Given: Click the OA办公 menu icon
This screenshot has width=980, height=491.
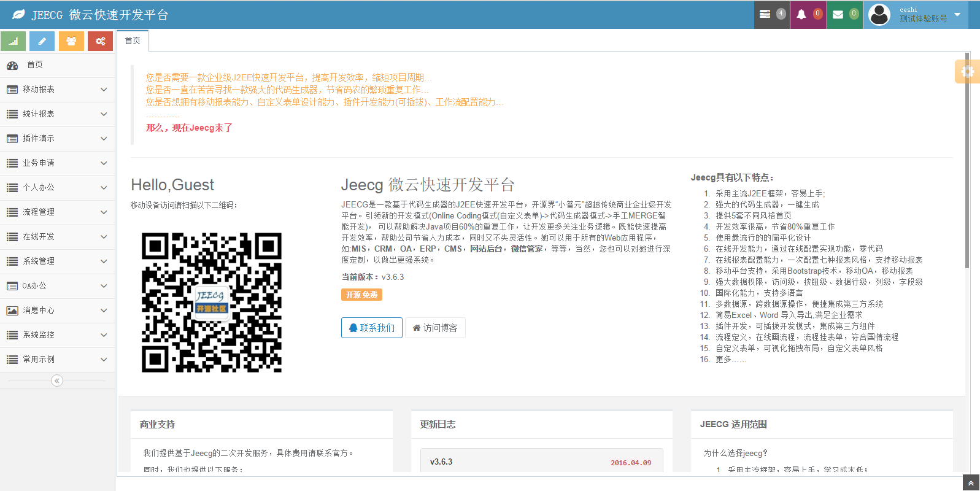Looking at the screenshot, I should click(x=12, y=286).
